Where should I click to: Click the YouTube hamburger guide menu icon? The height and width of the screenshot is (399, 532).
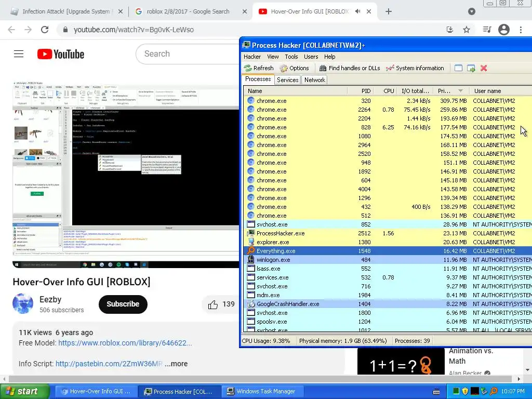pos(19,54)
